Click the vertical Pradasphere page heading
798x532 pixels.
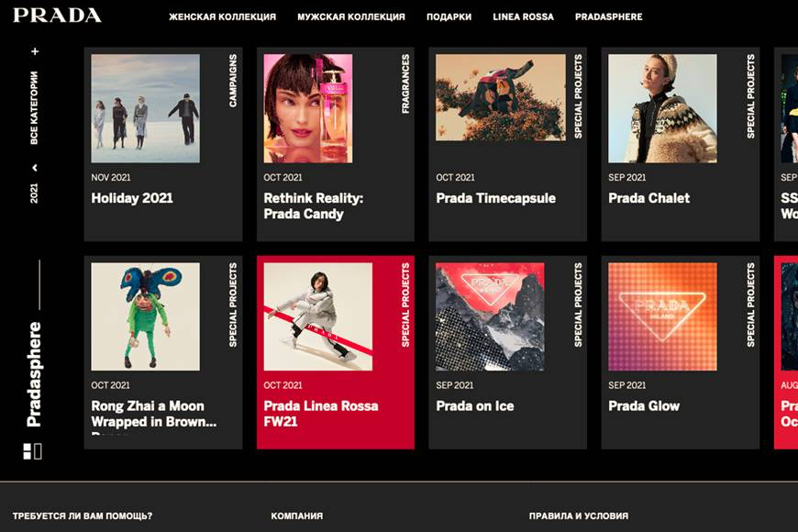[34, 374]
